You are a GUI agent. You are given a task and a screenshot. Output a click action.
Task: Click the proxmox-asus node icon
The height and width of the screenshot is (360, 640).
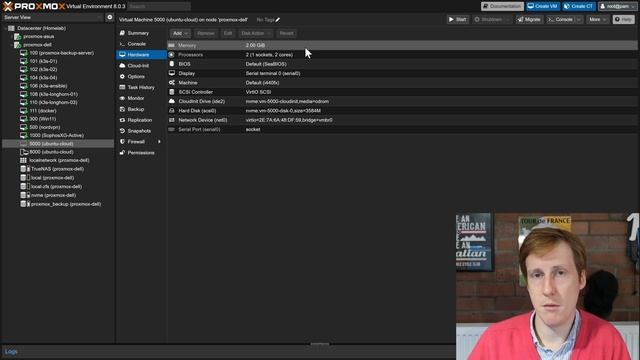[x=18, y=37]
